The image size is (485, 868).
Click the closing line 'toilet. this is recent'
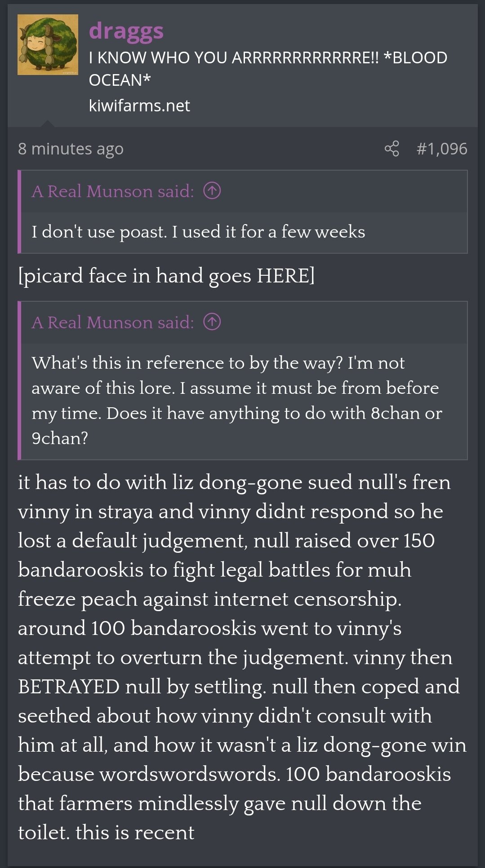coord(106,832)
